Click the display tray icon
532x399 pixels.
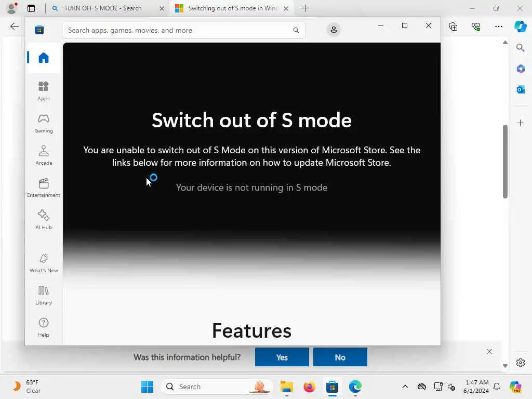coord(438,387)
